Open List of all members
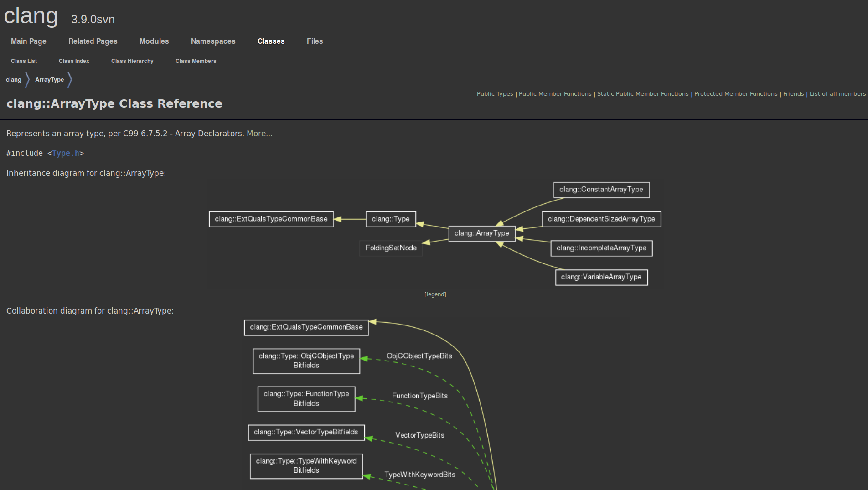 [837, 94]
